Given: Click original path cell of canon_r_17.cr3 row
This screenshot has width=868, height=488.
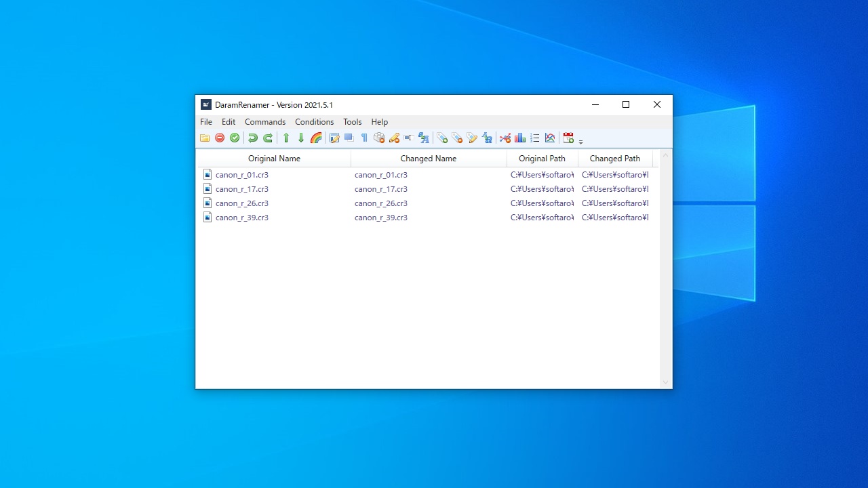Looking at the screenshot, I should tap(542, 189).
